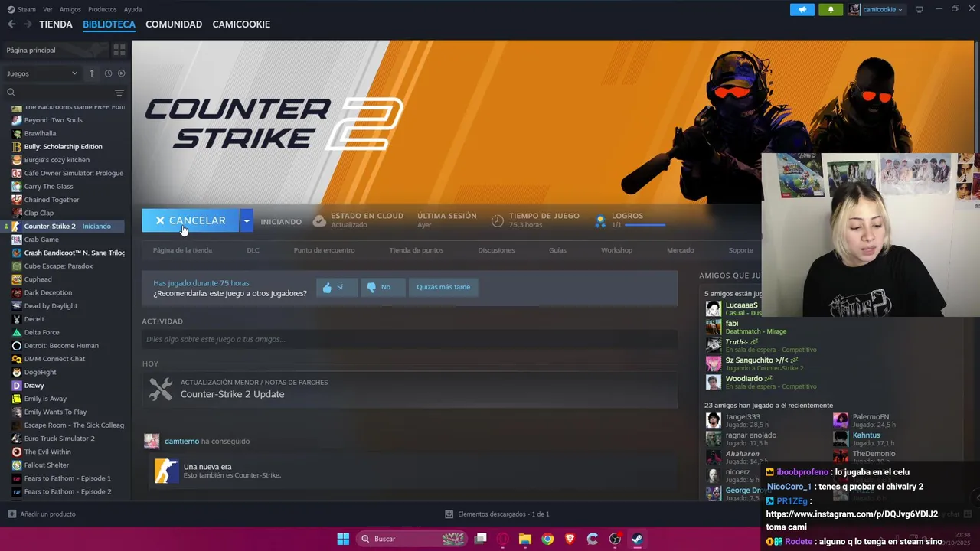The image size is (980, 551).
Task: Open advanced filters icon beside the search field
Action: pyautogui.click(x=119, y=93)
